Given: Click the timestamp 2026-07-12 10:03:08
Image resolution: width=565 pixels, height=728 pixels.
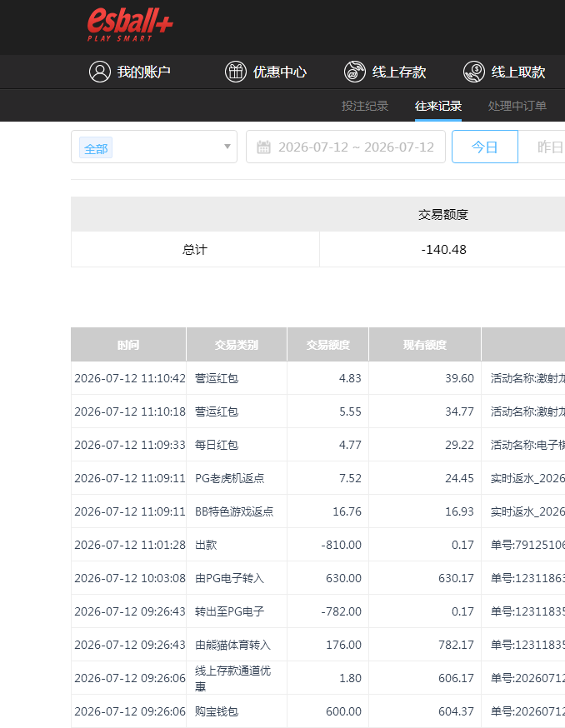Looking at the screenshot, I should click(130, 579).
